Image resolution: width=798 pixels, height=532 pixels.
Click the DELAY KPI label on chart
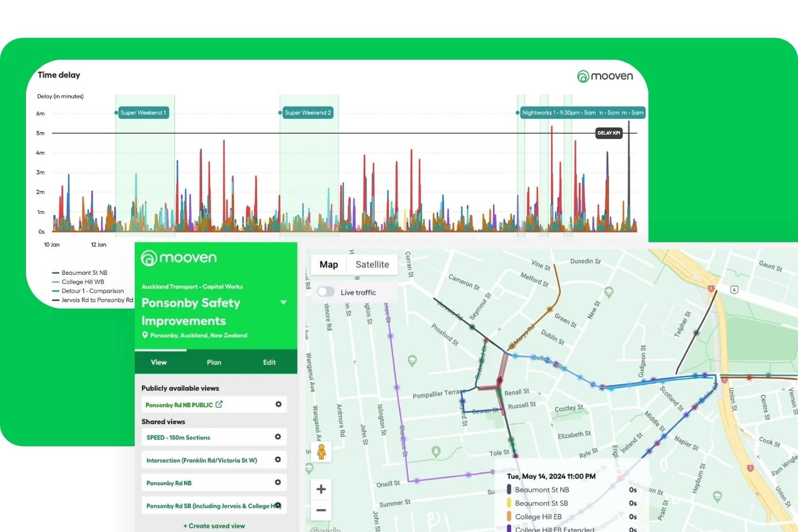[x=609, y=133]
